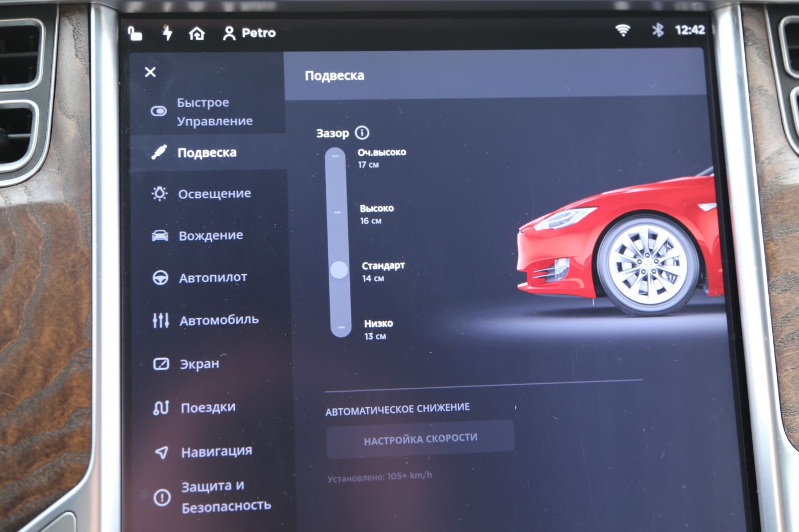This screenshot has width=799, height=532.
Task: Close settings with the X button
Action: point(150,72)
